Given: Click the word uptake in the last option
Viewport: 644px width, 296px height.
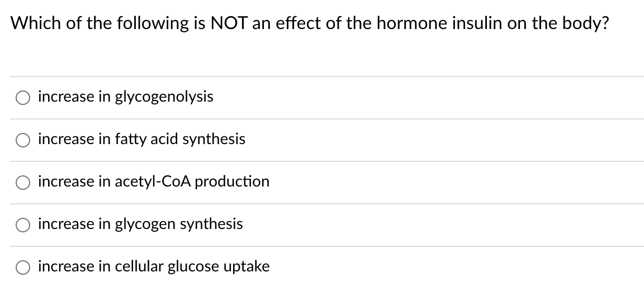Looking at the screenshot, I should (x=247, y=267).
